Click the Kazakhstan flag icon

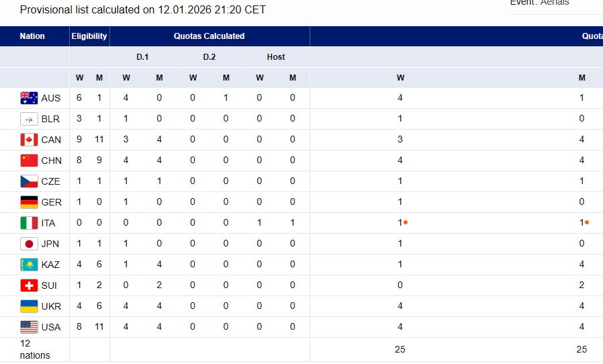click(29, 265)
